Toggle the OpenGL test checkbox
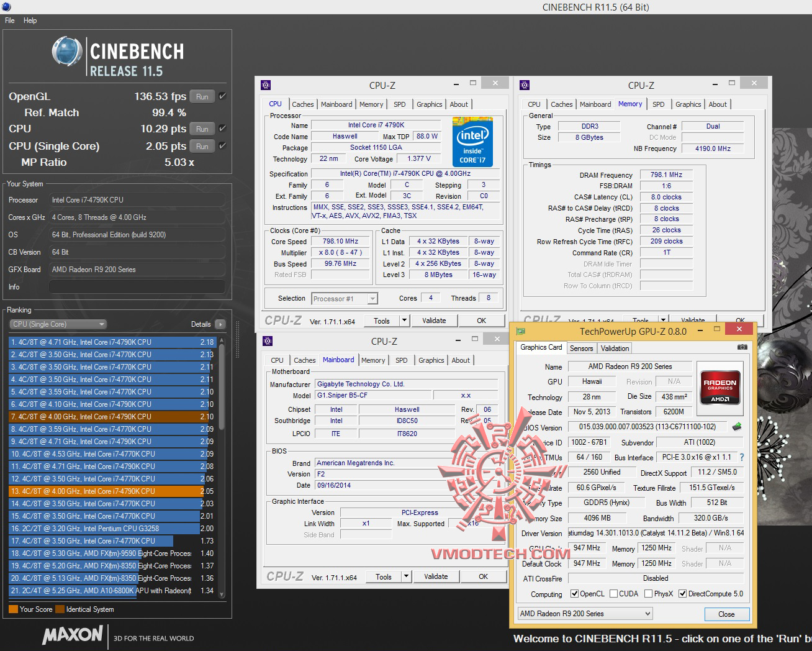This screenshot has height=651, width=812. tap(222, 96)
